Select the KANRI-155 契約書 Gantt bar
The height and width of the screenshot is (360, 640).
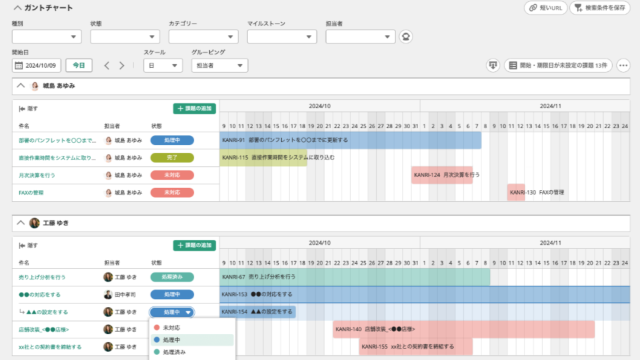click(416, 347)
